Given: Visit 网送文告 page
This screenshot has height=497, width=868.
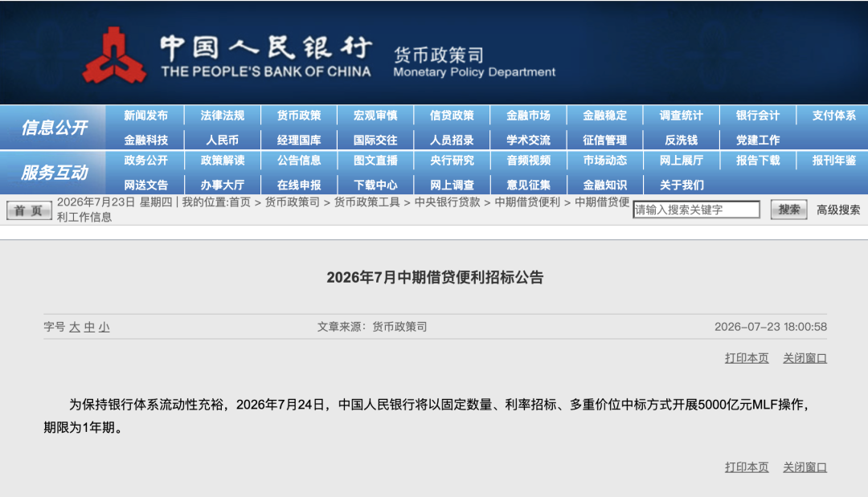Looking at the screenshot, I should click(x=145, y=185).
